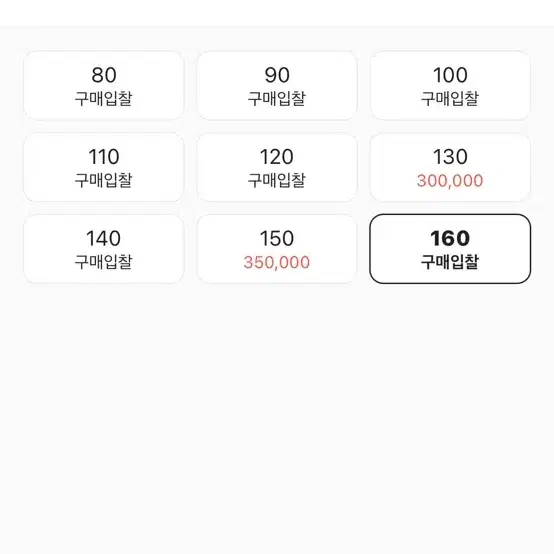Click 구매입찰 label under size 120
The height and width of the screenshot is (554, 554).
click(277, 180)
